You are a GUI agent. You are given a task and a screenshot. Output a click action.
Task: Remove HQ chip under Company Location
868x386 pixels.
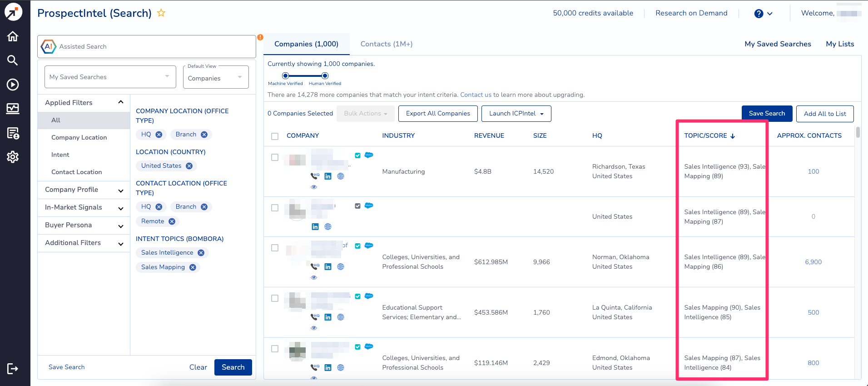click(159, 135)
